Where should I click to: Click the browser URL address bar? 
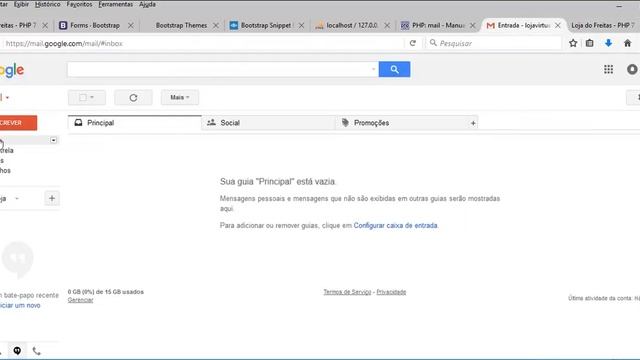(204, 43)
